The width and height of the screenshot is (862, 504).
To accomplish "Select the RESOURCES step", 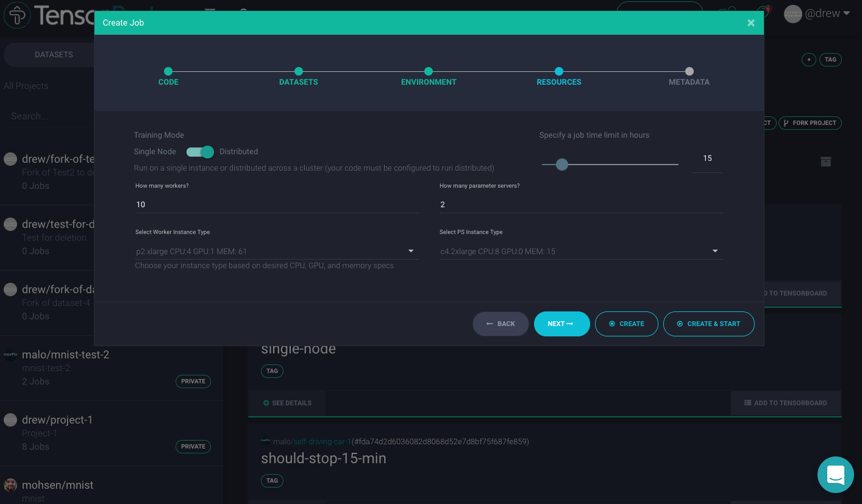I will 559,76.
